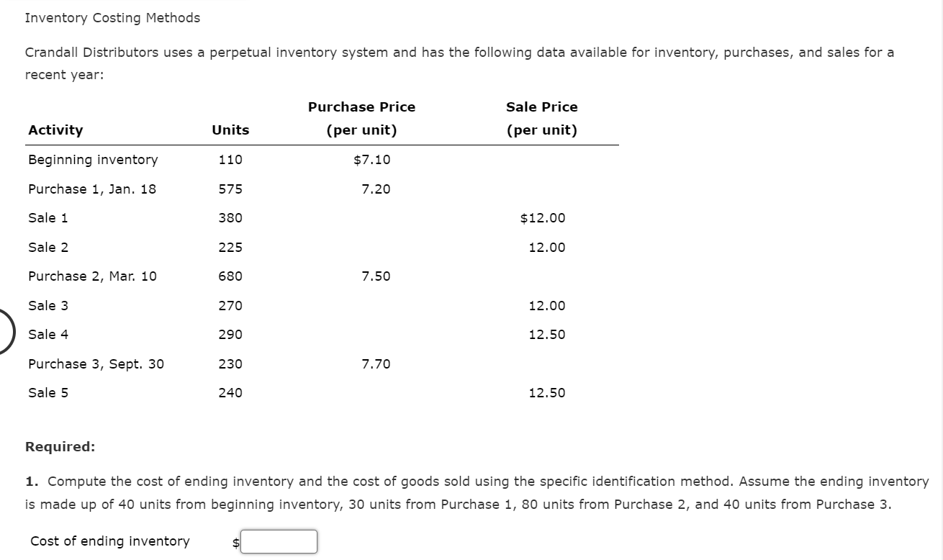The height and width of the screenshot is (560, 943).
Task: Select the Sale 2 row label
Action: tap(48, 247)
